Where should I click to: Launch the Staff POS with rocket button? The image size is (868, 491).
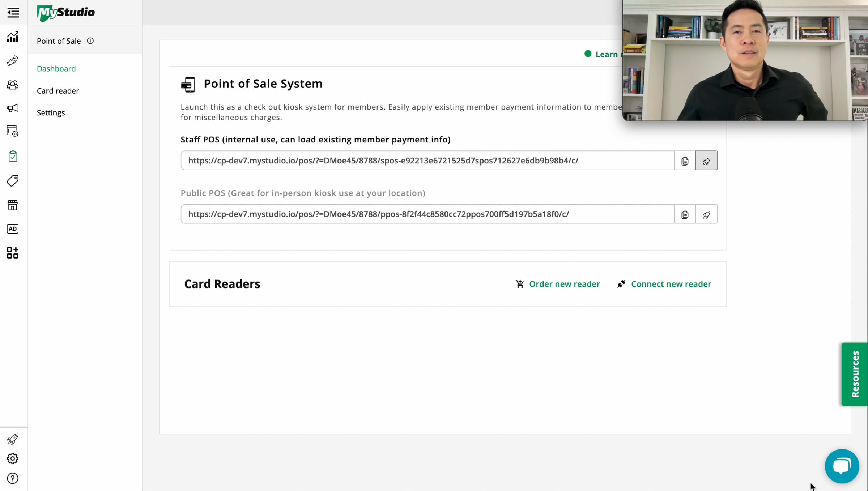706,161
